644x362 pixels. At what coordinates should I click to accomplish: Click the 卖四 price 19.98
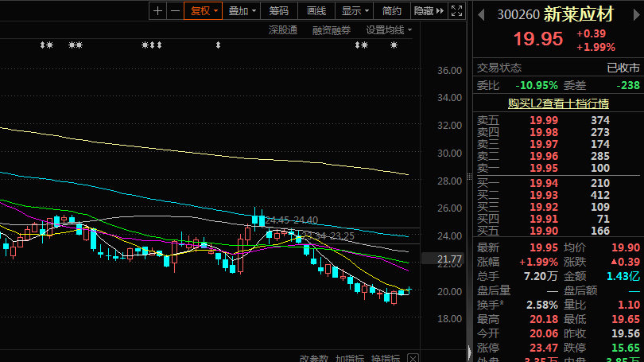coord(544,132)
